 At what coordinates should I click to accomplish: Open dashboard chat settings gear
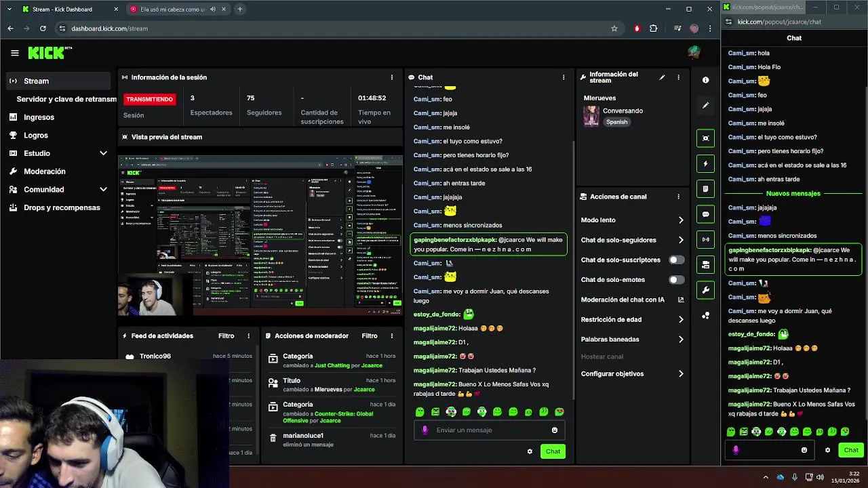coord(530,451)
